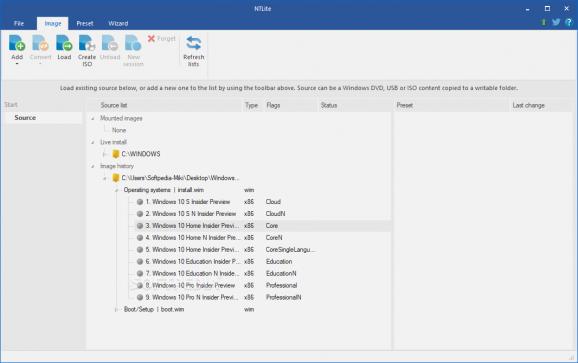Click the Convert toolbar icon

click(x=40, y=43)
